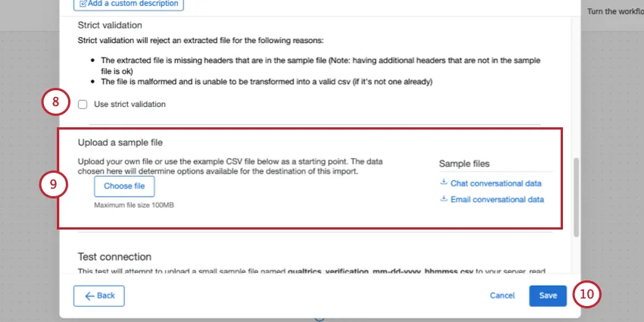The height and width of the screenshot is (322, 644).
Task: Click the pencil icon beside Add a custom description
Action: pyautogui.click(x=83, y=4)
